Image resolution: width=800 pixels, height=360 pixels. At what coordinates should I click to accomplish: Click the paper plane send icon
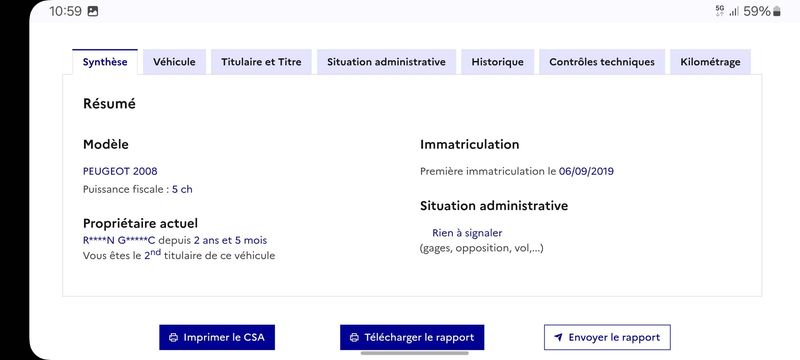(x=558, y=338)
